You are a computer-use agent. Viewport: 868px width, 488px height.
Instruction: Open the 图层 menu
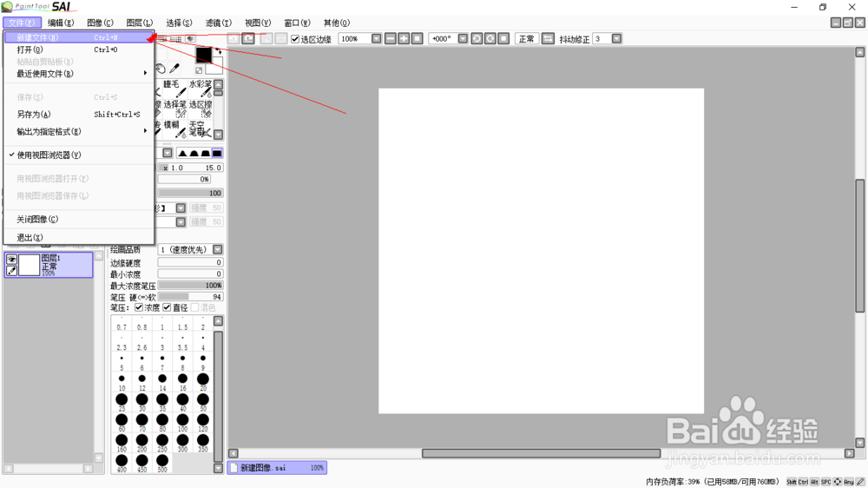click(x=140, y=23)
